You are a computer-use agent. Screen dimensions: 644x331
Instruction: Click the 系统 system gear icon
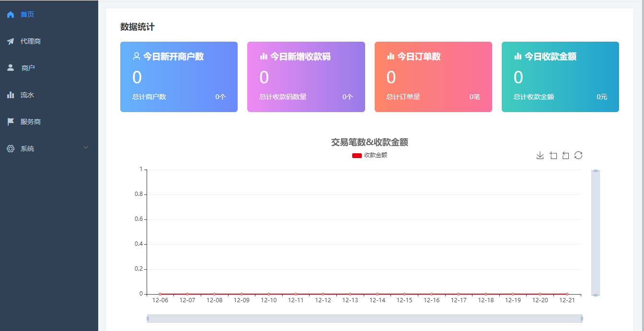pyautogui.click(x=10, y=148)
